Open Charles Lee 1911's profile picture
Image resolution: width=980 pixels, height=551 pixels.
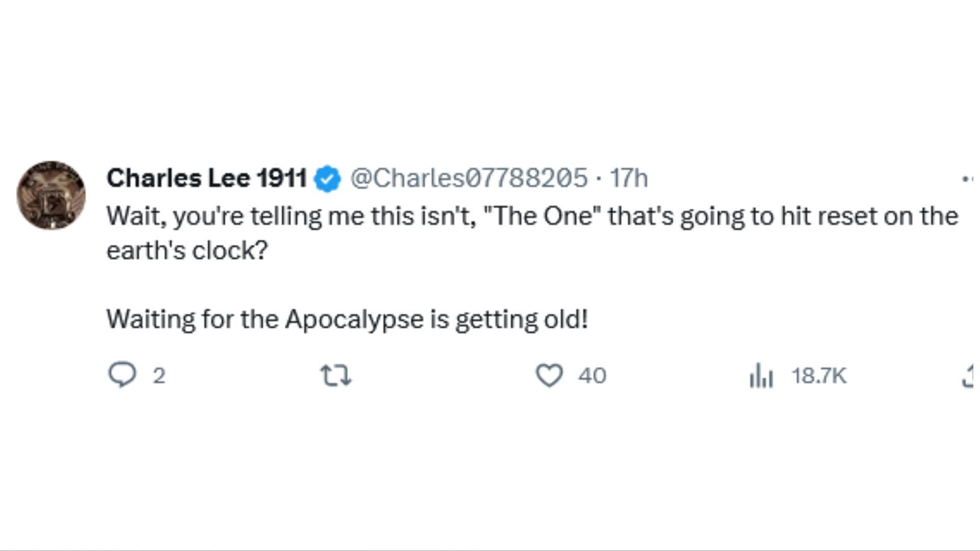coord(51,195)
